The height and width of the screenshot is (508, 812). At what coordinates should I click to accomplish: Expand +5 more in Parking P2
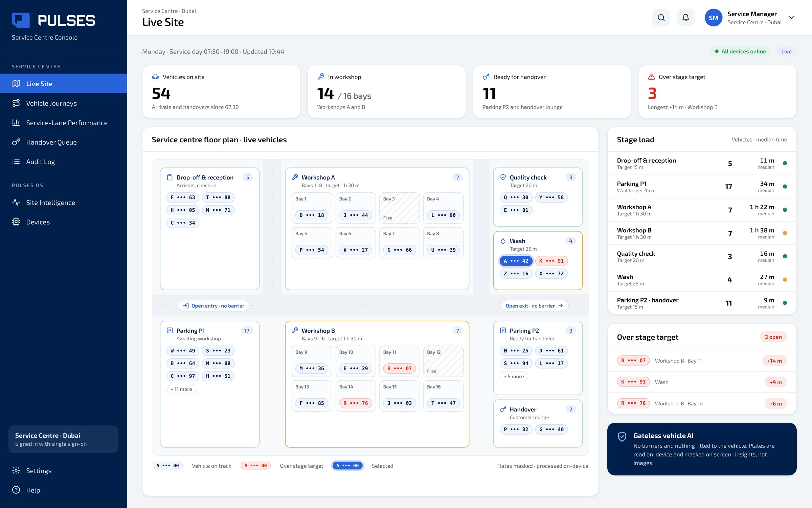pyautogui.click(x=514, y=376)
